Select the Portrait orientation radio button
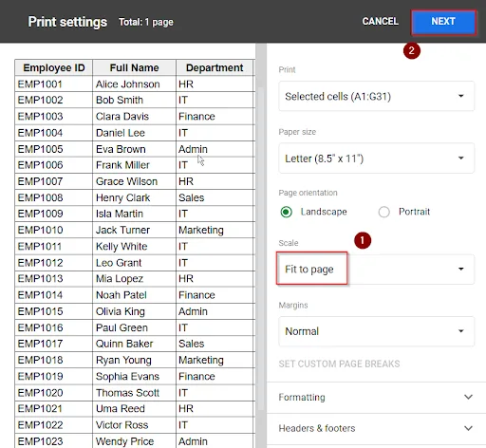This screenshot has width=486, height=448. pyautogui.click(x=383, y=212)
